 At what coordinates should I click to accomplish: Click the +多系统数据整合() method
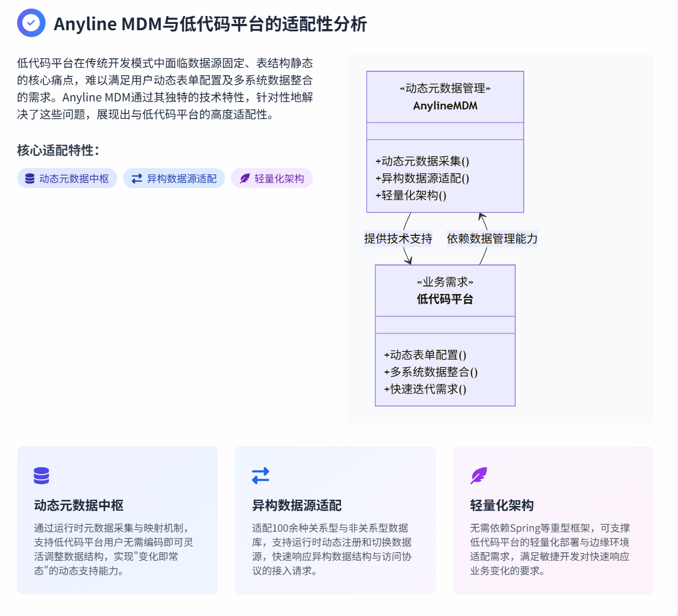(x=431, y=372)
